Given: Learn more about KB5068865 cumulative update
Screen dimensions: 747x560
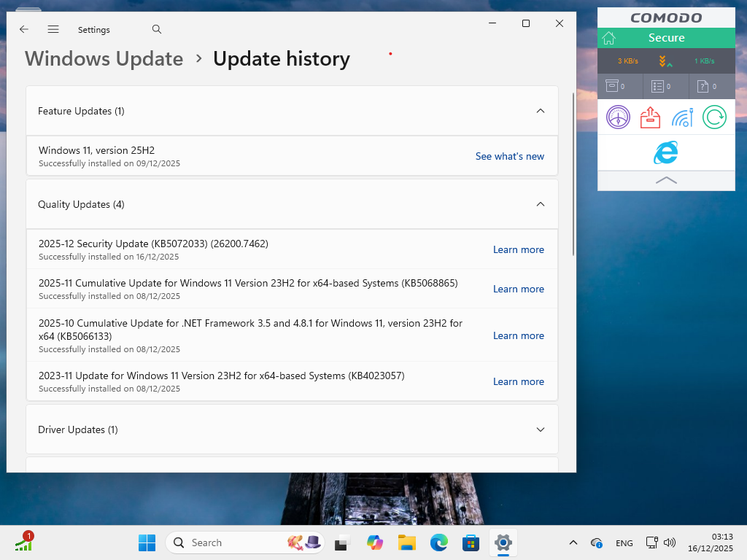Looking at the screenshot, I should [519, 289].
